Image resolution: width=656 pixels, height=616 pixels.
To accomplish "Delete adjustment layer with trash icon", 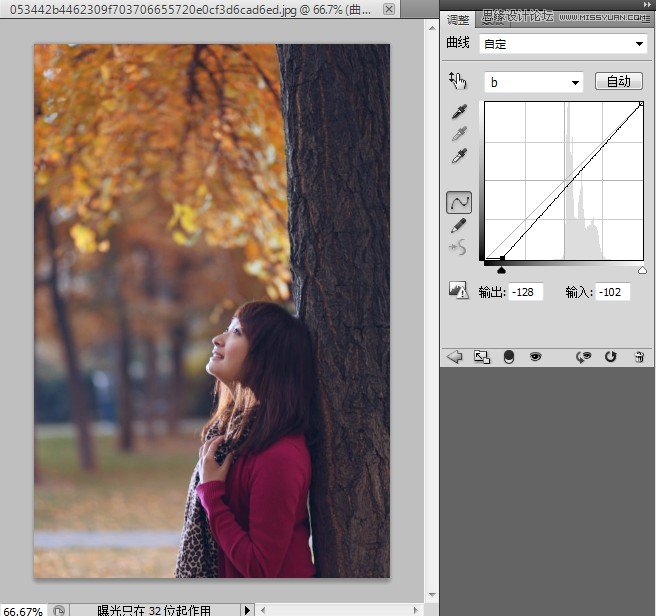I will [639, 357].
